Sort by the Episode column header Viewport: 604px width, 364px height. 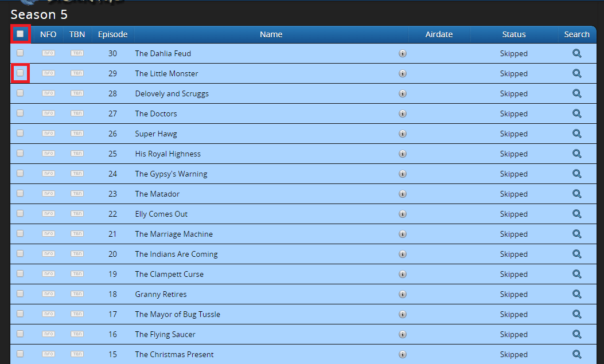pyautogui.click(x=112, y=34)
